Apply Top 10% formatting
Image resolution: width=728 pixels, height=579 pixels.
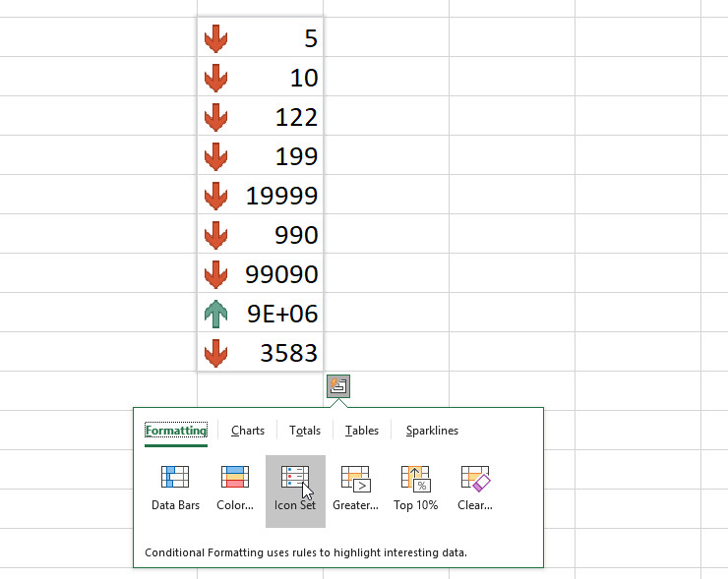click(415, 490)
